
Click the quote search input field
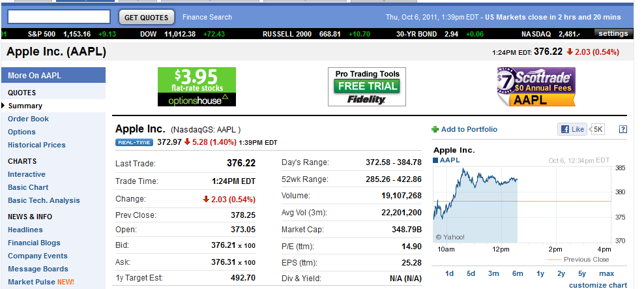(59, 17)
